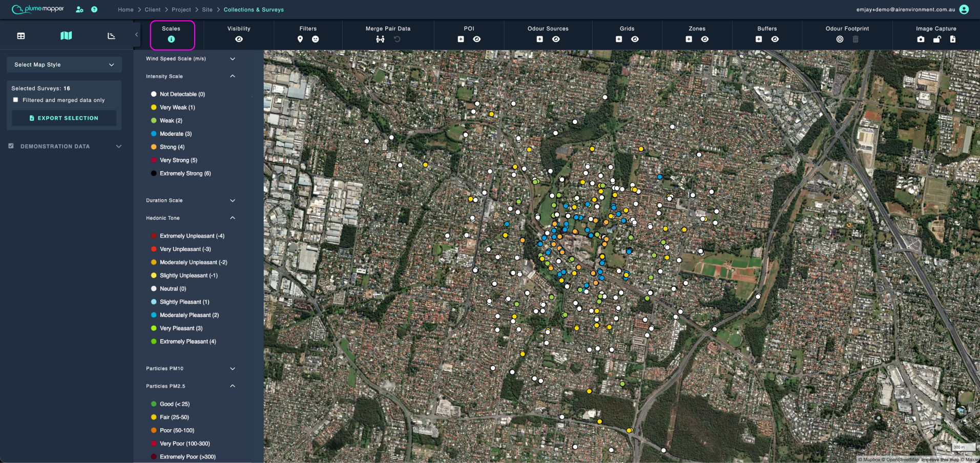
Task: Click the Image Capture document icon
Action: (x=953, y=39)
